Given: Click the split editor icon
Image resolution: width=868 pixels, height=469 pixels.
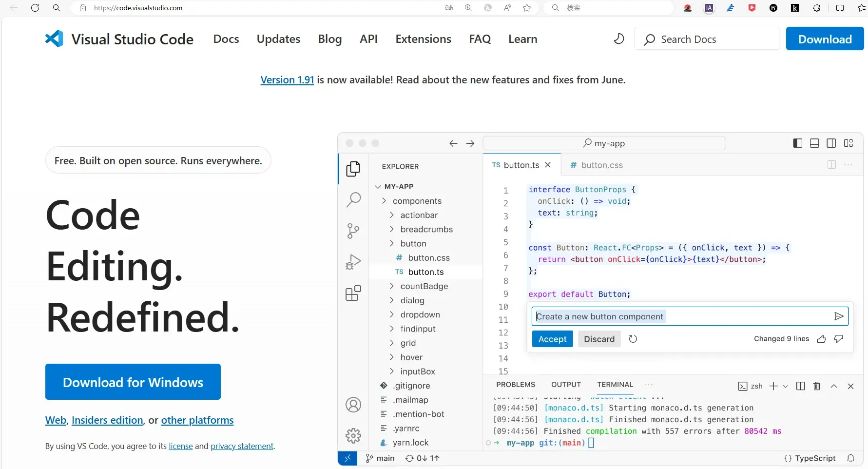Looking at the screenshot, I should click(x=832, y=165).
